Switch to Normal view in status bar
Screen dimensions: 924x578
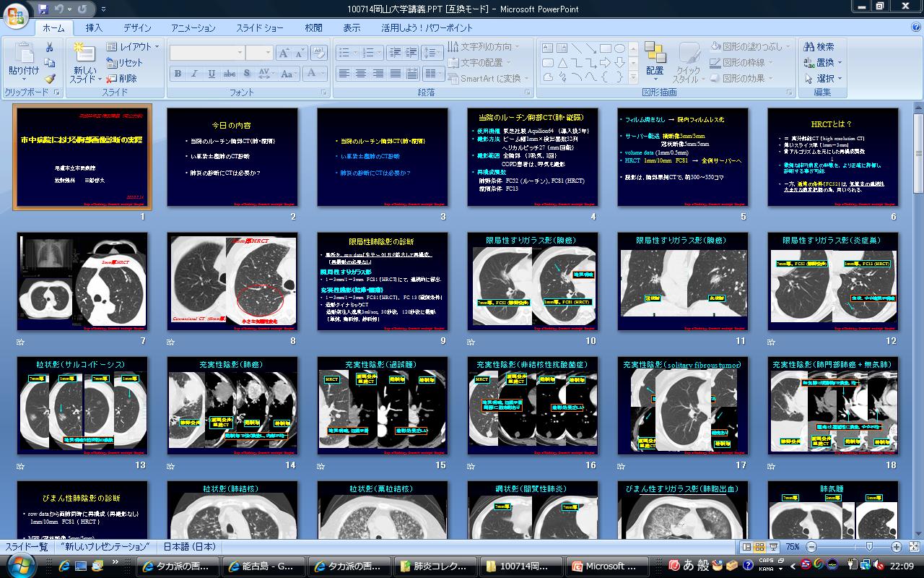746,547
